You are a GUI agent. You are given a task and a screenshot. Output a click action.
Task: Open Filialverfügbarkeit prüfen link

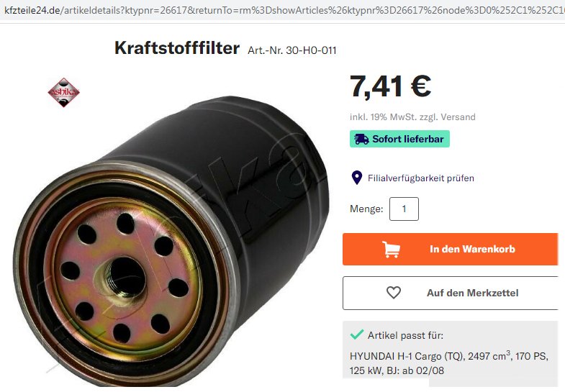(x=421, y=178)
